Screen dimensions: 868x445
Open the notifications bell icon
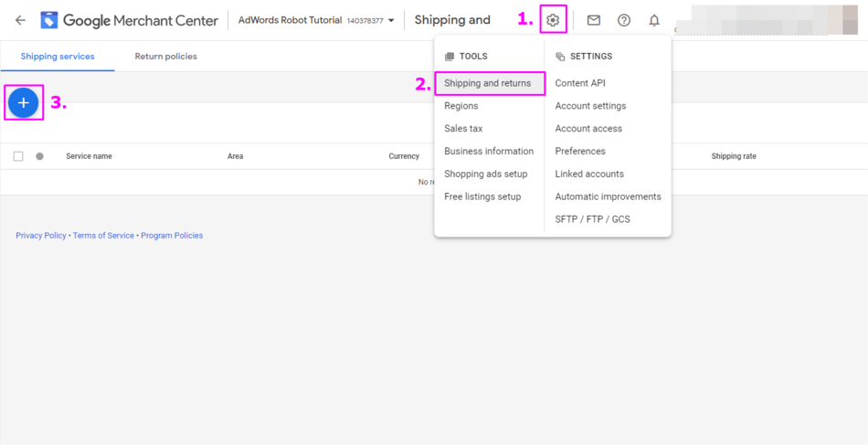[x=654, y=20]
